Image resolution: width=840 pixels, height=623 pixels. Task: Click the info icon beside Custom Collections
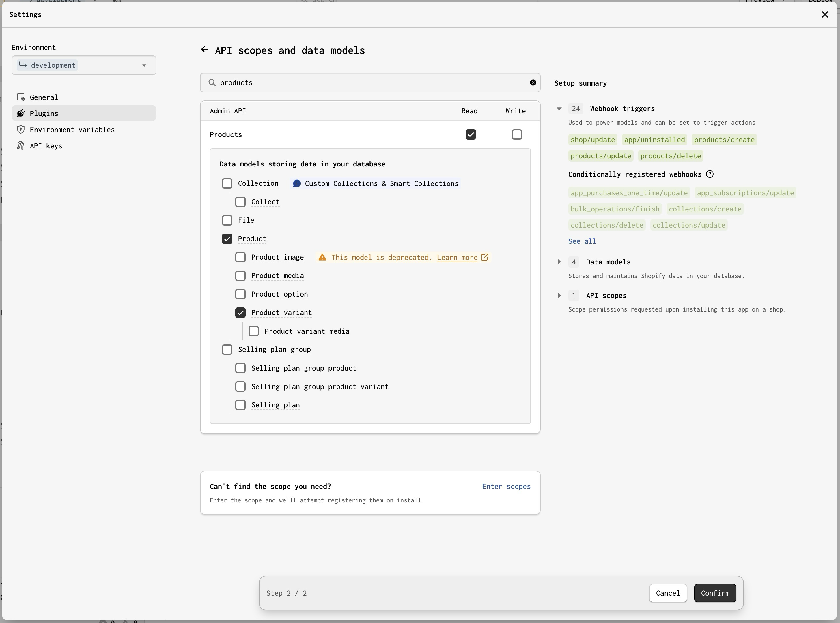click(297, 184)
